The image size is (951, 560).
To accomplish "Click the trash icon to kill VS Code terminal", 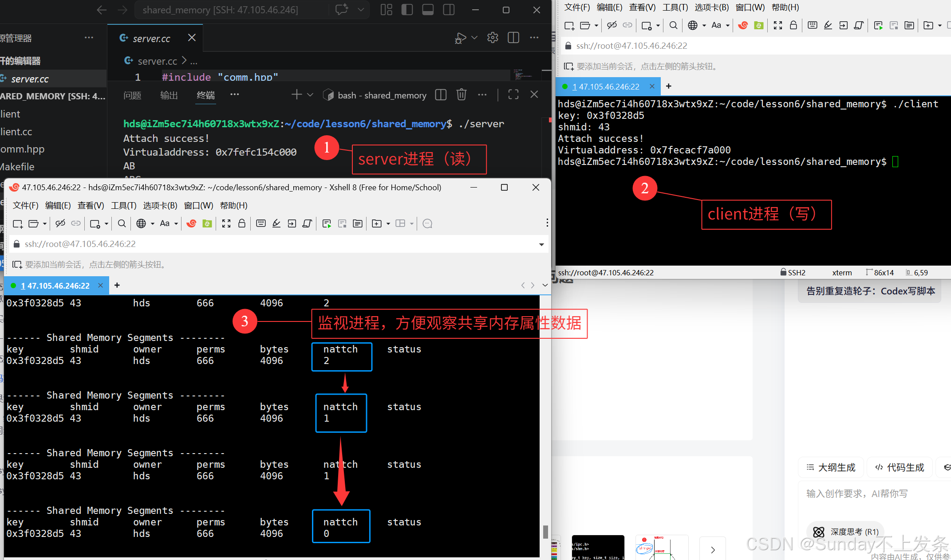I will point(462,94).
